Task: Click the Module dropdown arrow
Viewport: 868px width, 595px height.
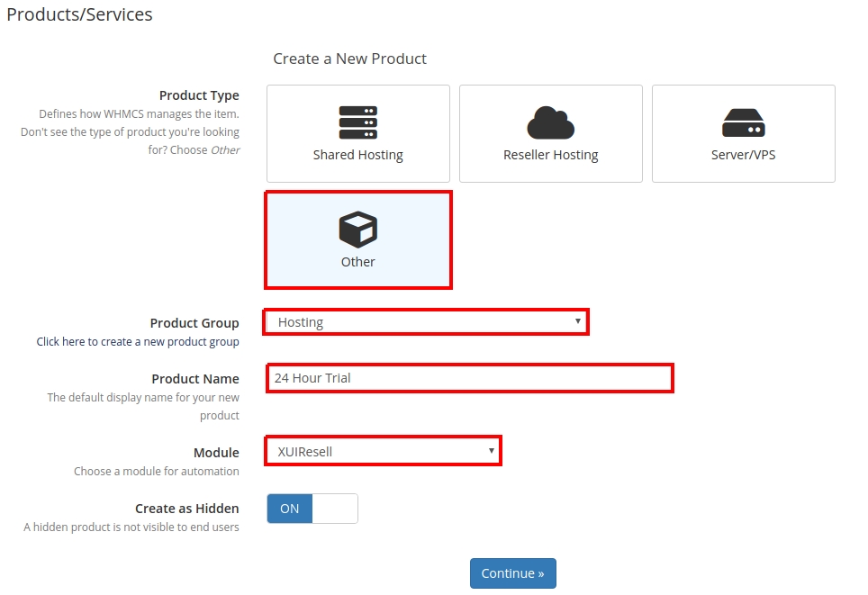Action: (491, 450)
